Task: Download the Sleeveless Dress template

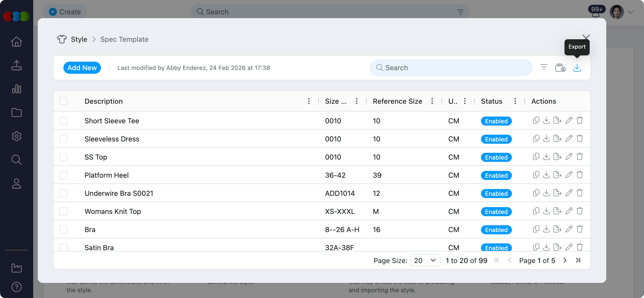Action: pyautogui.click(x=546, y=139)
